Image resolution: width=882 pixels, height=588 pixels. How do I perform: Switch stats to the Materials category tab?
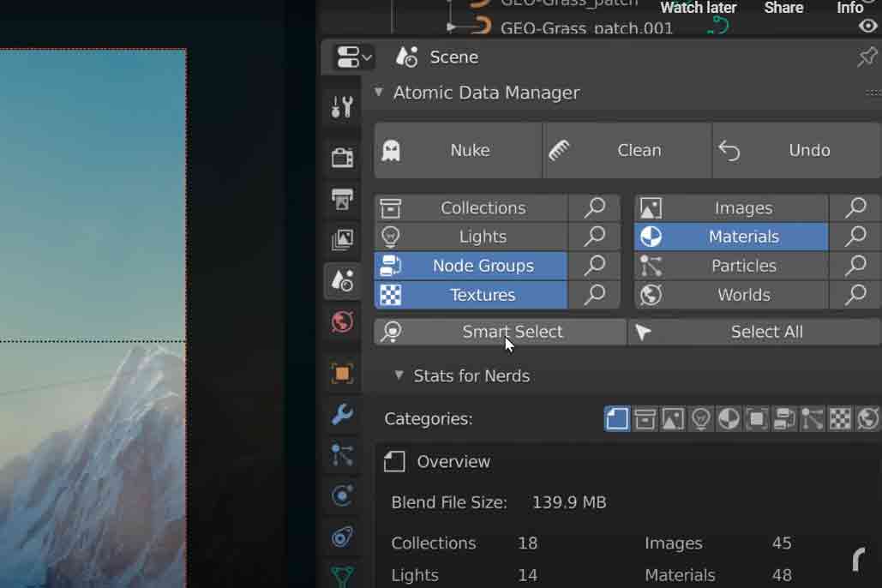coord(728,419)
